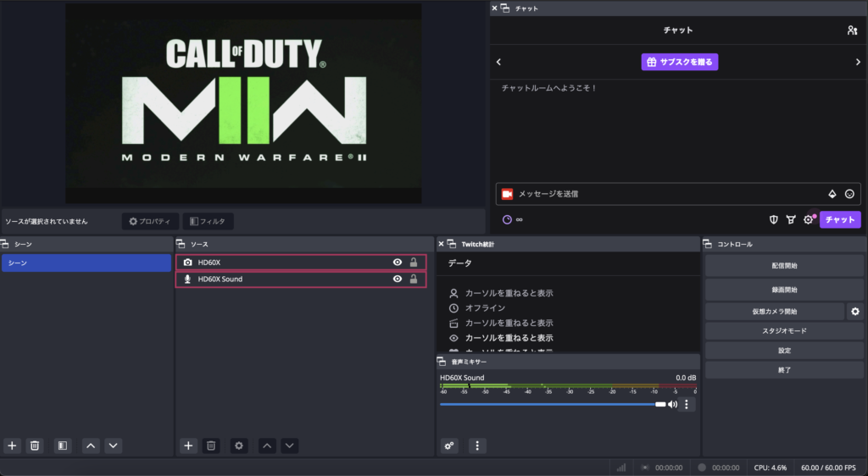868x476 pixels.
Task: Open audio mixer bottom three-dot menu
Action: [x=477, y=446]
